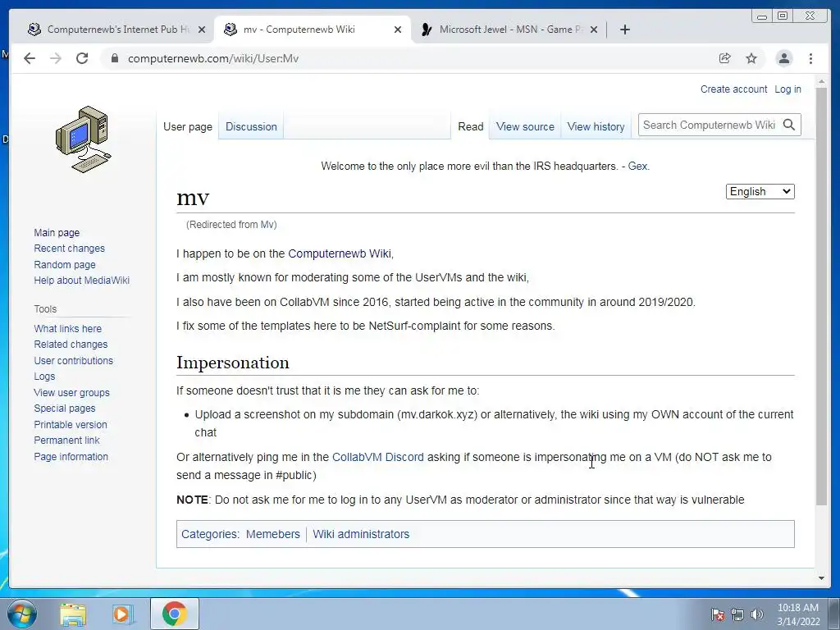Open the Categories link
Screen dimensions: 840x630
[209, 534]
